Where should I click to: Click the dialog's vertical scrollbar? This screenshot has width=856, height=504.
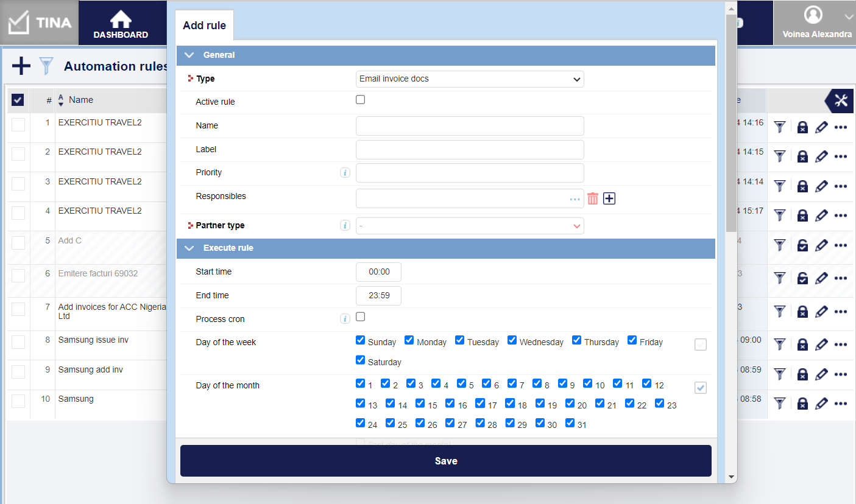(x=731, y=122)
